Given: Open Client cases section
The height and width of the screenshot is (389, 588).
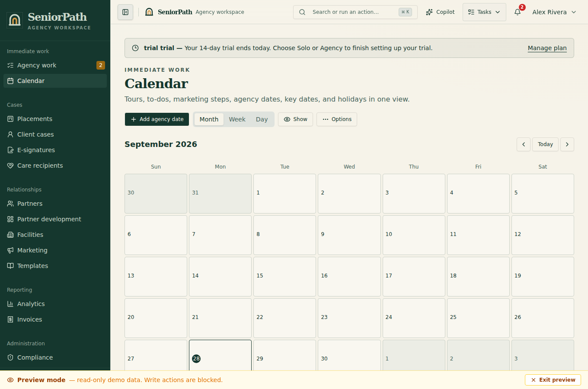Looking at the screenshot, I should pyautogui.click(x=55, y=134).
